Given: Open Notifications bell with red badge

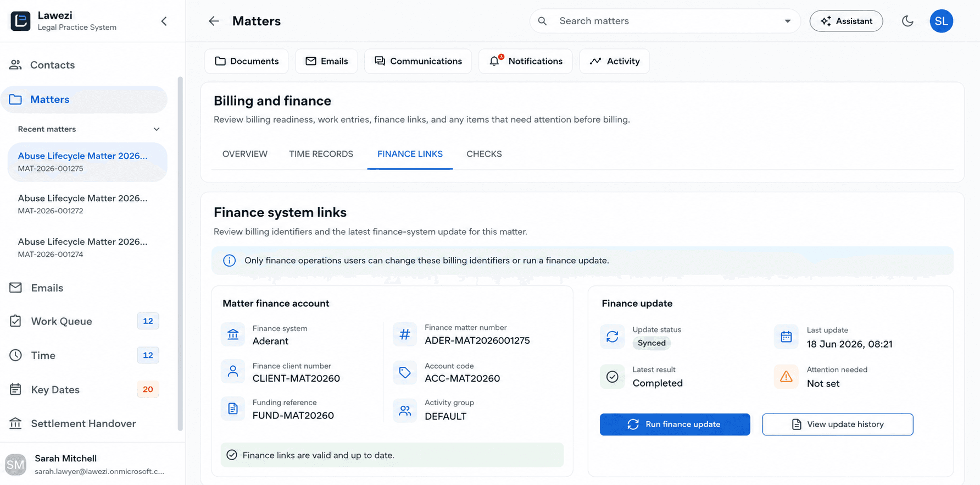Looking at the screenshot, I should tap(525, 61).
